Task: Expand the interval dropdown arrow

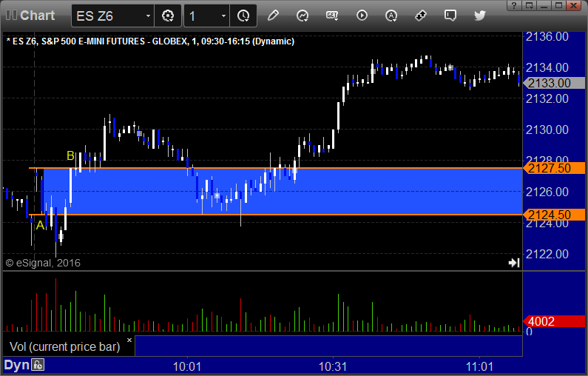Action: coord(223,16)
